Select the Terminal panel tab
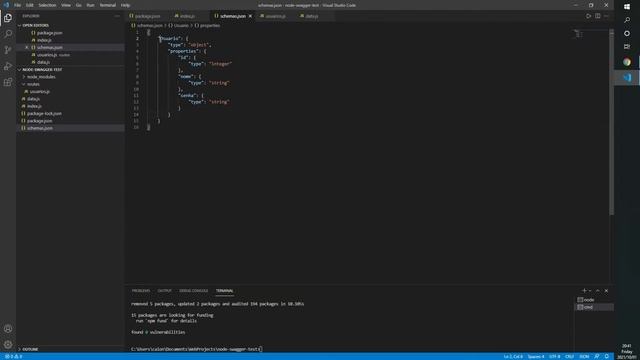This screenshot has width=640, height=360. point(224,291)
